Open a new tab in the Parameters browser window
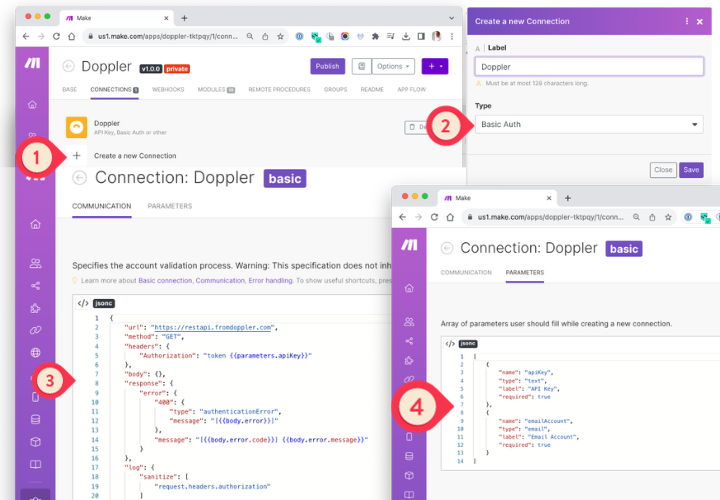 [568, 198]
